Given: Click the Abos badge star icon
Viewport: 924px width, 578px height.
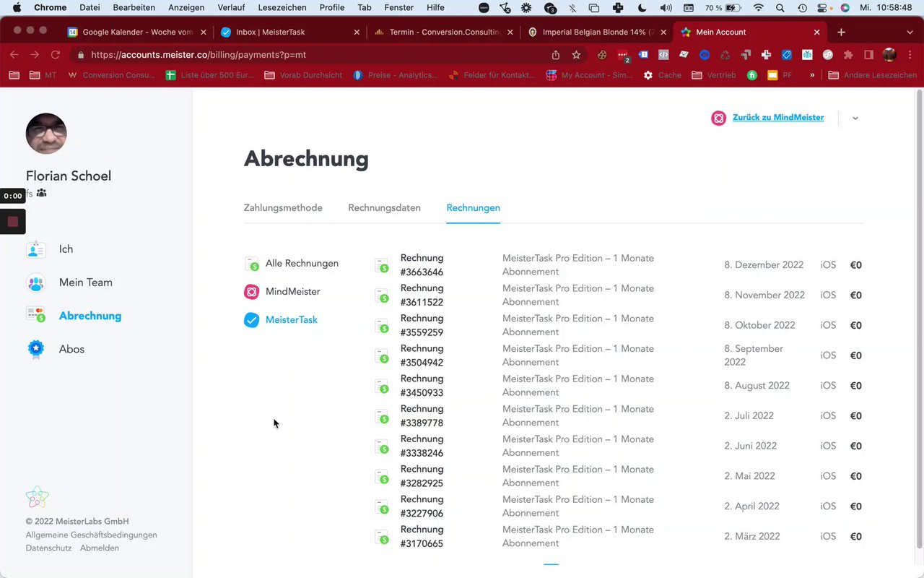Looking at the screenshot, I should [36, 349].
